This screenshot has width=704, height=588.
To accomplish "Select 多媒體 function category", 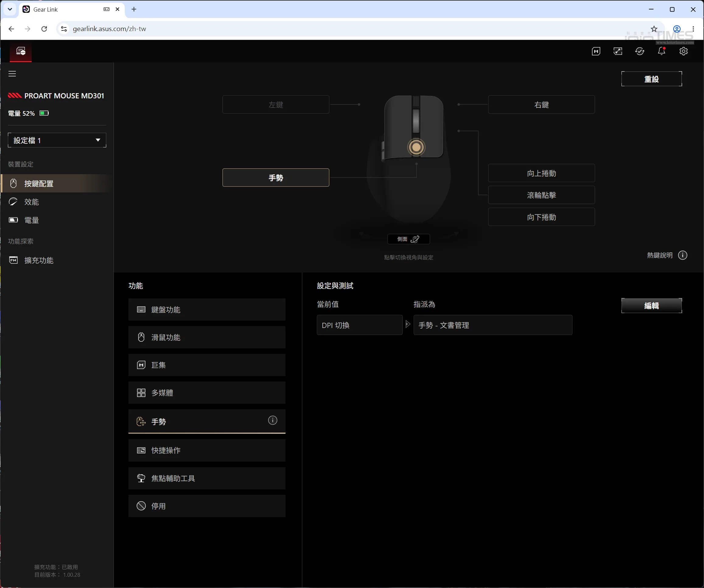I will point(207,393).
